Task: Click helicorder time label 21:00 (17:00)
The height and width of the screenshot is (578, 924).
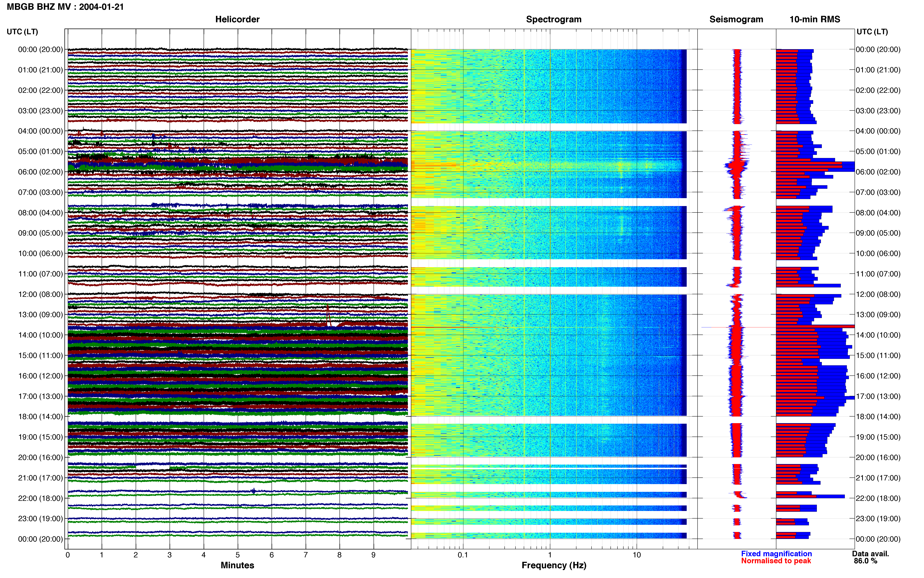Action: (41, 478)
